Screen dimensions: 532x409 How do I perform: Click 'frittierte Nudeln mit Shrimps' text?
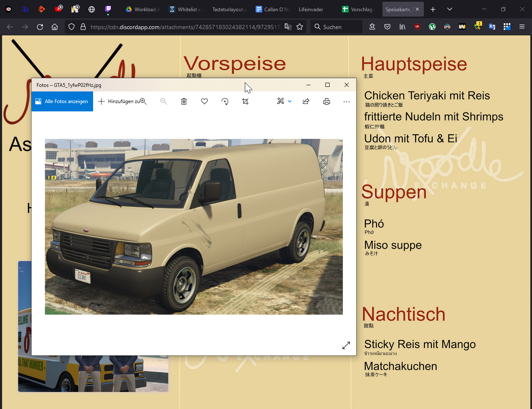coord(433,117)
